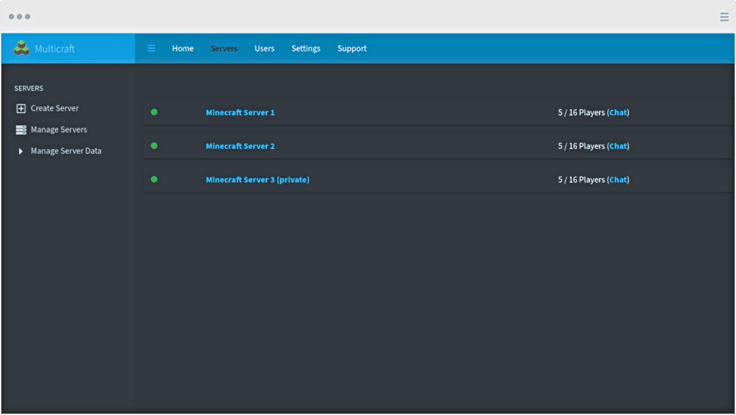Screen dimensions: 736x415
Task: Click 5 / 16 Players for Server 1
Action: [x=581, y=113]
